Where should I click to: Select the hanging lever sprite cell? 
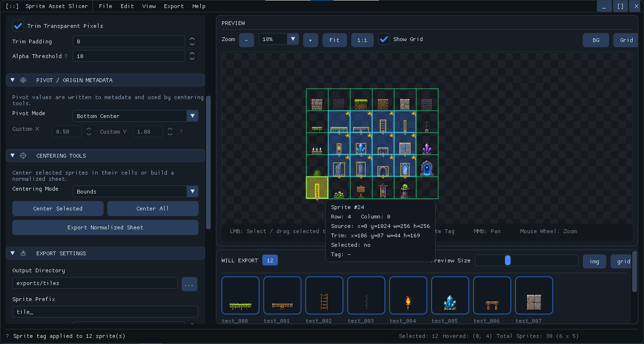(x=427, y=122)
